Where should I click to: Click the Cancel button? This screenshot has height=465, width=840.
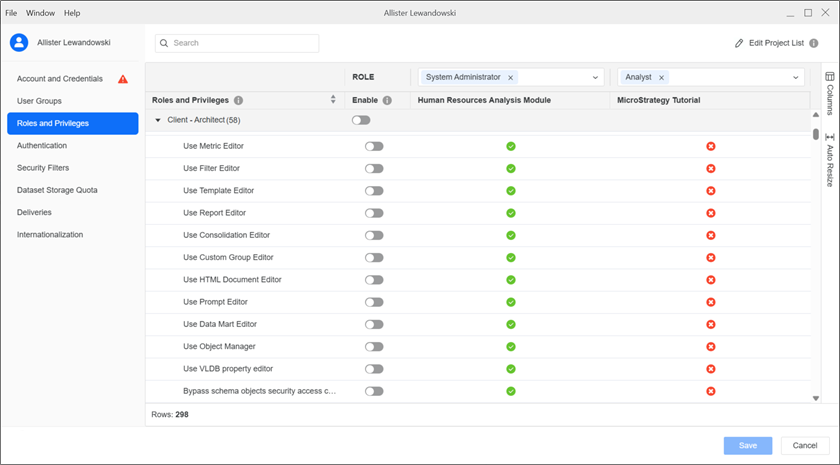(805, 445)
